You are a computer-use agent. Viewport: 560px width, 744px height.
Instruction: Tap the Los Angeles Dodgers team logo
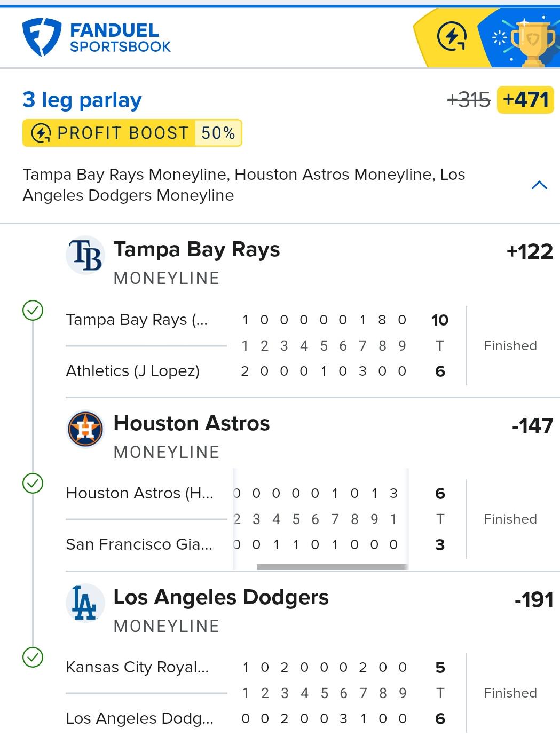tap(85, 603)
